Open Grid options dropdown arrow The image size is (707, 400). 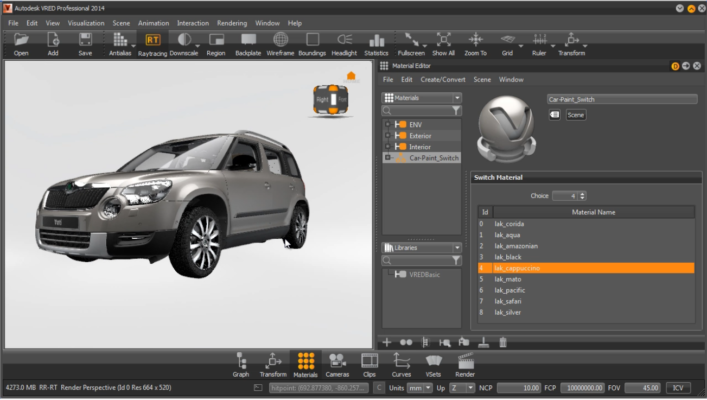coord(521,46)
